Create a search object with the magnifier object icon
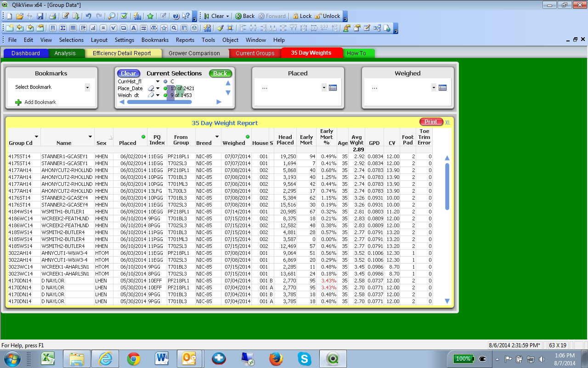Image resolution: width=588 pixels, height=368 pixels. click(x=174, y=28)
